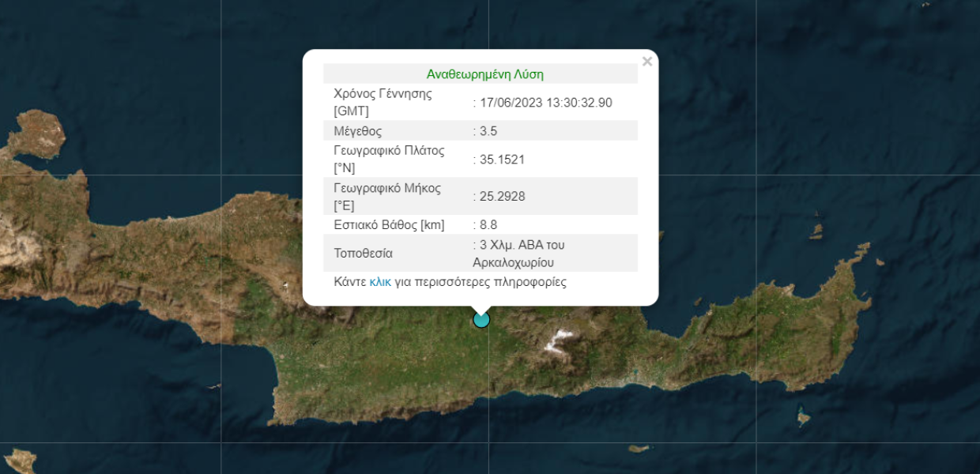Select the 'Εστιακό Βάθος [km]' label
The height and width of the screenshot is (474, 980).
(x=390, y=225)
